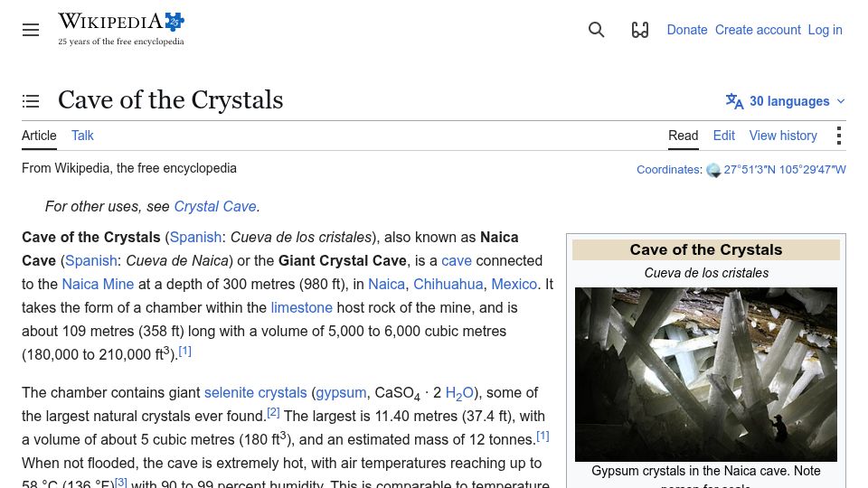Open the View history tab
This screenshot has height=488, width=868.
[x=783, y=136]
